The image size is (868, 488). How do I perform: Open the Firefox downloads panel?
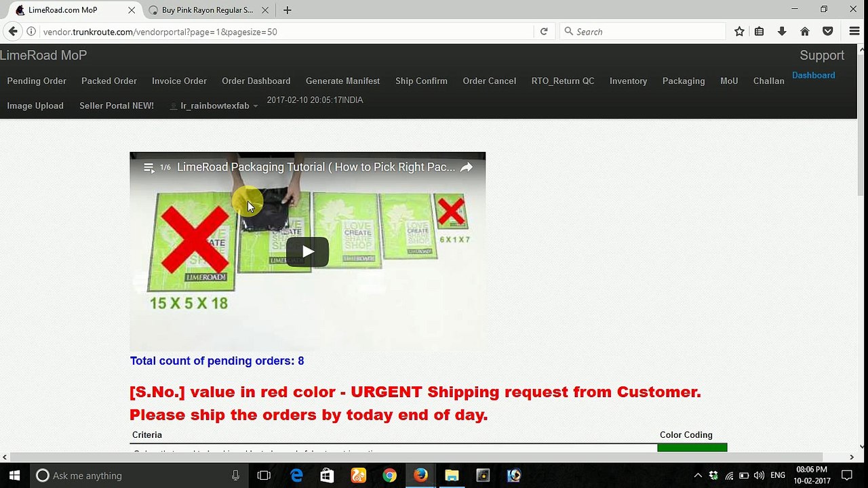(782, 31)
